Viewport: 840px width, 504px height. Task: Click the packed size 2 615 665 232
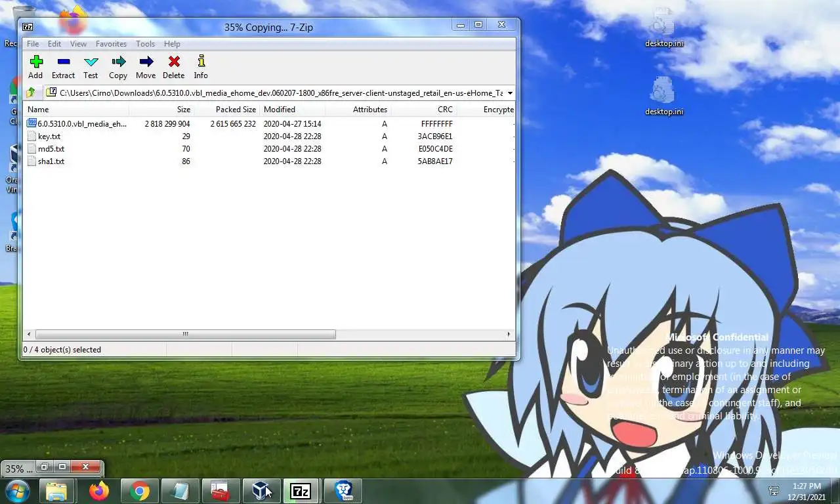(x=233, y=123)
